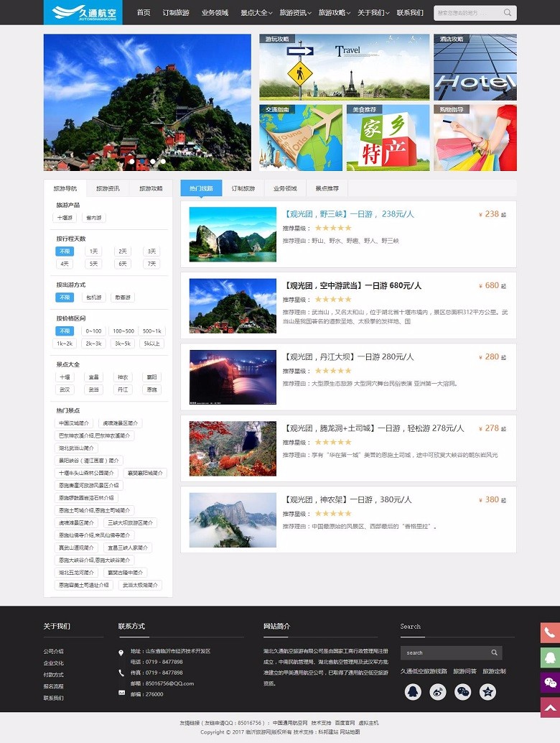
Task: Select the first carousel dot on the main banner
Action: pos(132,162)
